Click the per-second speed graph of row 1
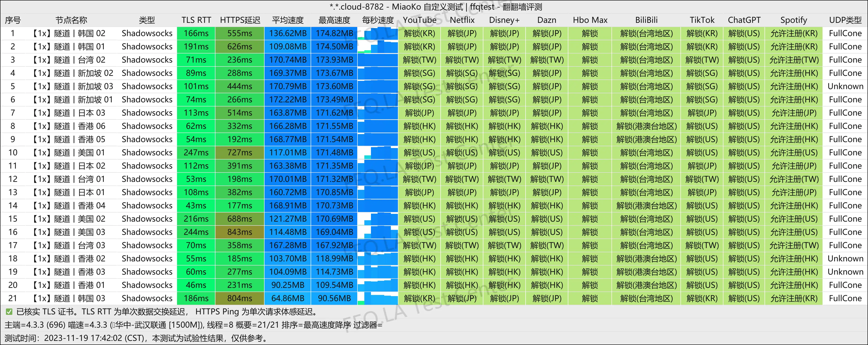 (377, 33)
